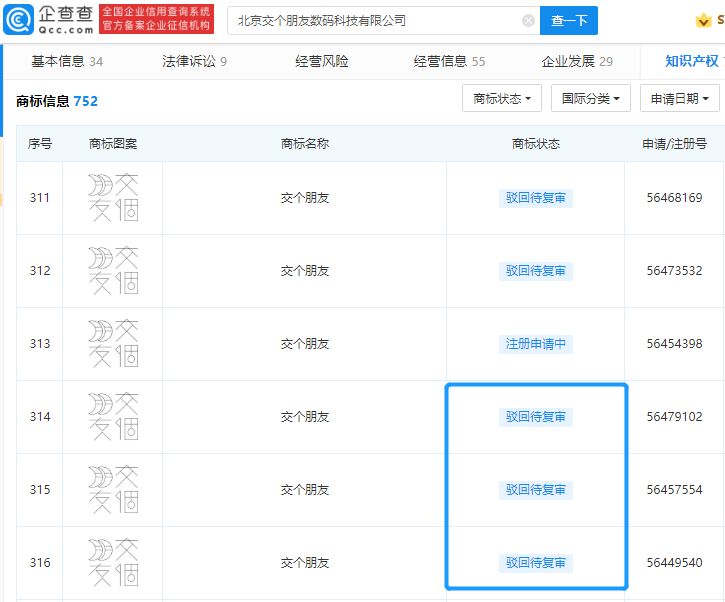
Task: Open trademark image in row 312
Action: 113,270
